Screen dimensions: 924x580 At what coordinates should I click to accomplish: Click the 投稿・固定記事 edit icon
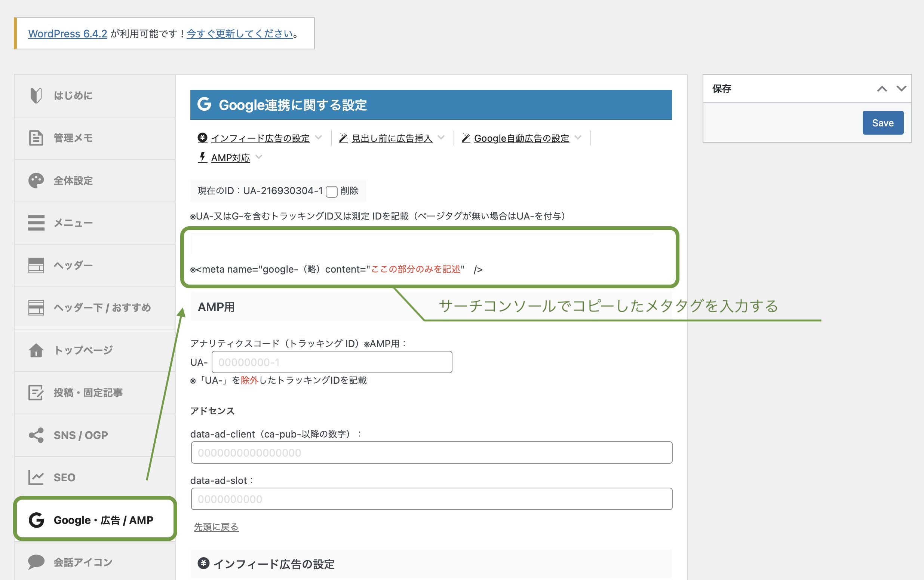coord(36,393)
